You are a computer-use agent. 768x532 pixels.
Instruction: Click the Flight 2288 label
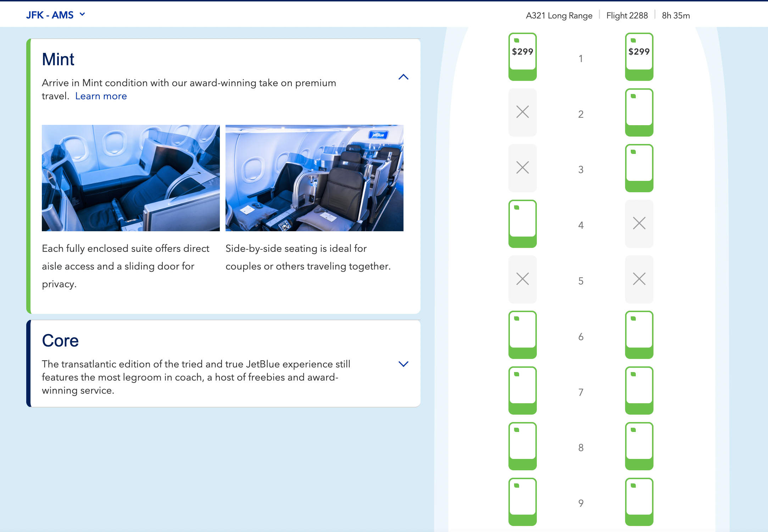pyautogui.click(x=627, y=16)
